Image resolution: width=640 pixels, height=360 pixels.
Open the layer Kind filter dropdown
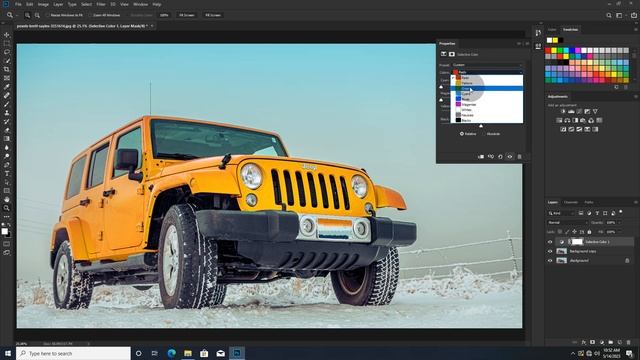pyautogui.click(x=561, y=213)
